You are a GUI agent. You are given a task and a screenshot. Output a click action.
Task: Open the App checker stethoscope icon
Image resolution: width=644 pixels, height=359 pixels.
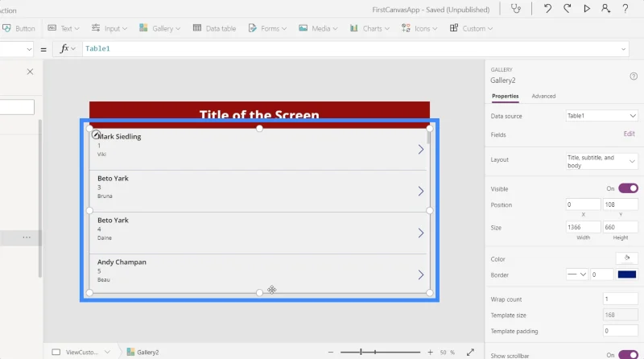click(x=516, y=9)
